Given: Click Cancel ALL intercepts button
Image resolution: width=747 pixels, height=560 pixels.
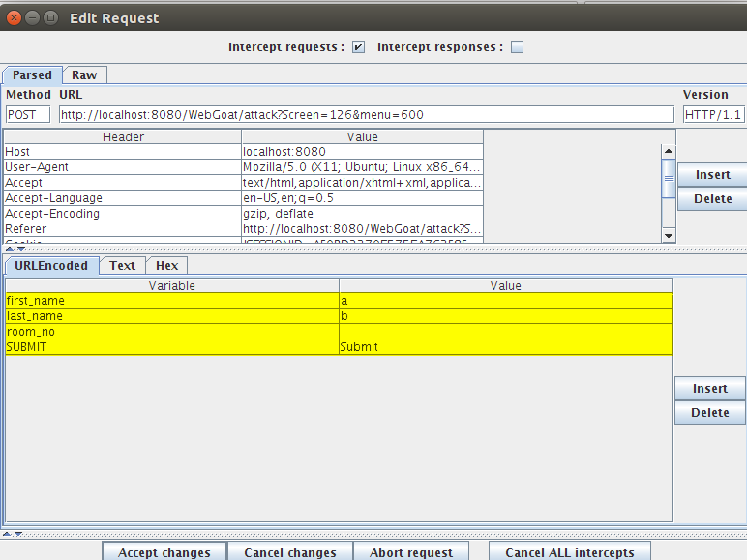Looking at the screenshot, I should pos(570,552).
